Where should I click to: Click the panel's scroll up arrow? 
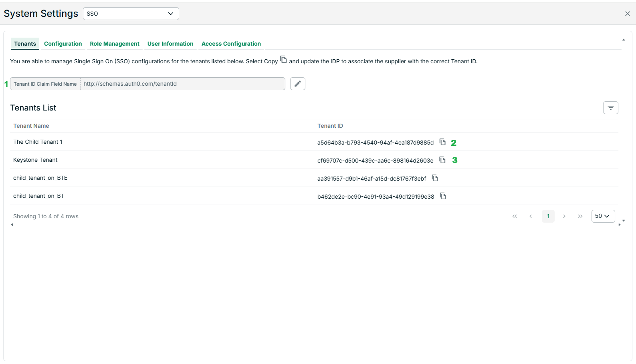[x=624, y=40]
